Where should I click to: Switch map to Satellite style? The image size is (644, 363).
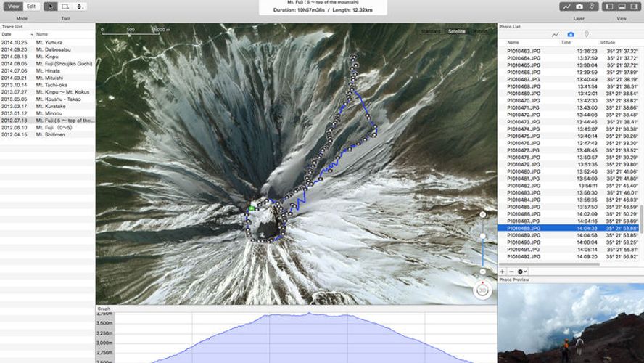pos(456,31)
